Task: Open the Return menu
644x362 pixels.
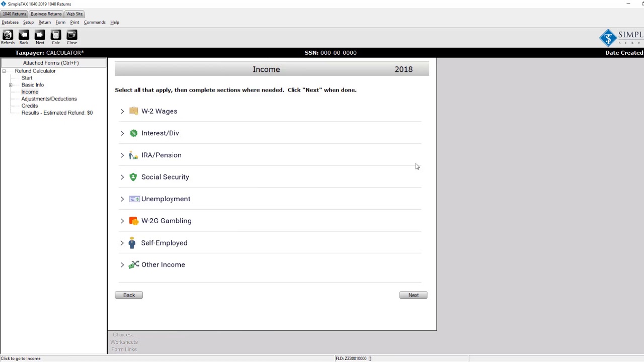Action: pyautogui.click(x=44, y=22)
